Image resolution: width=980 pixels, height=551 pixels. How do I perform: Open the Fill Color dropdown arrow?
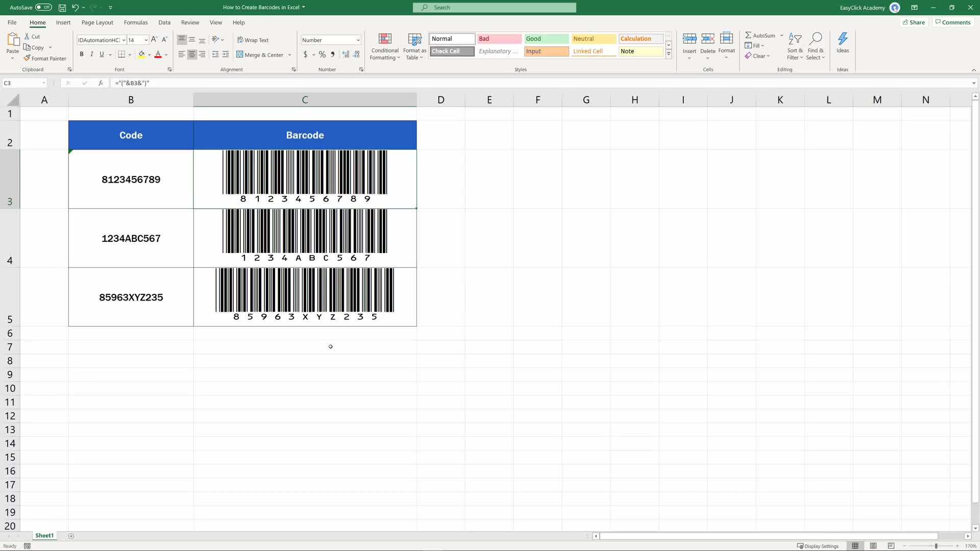click(149, 55)
